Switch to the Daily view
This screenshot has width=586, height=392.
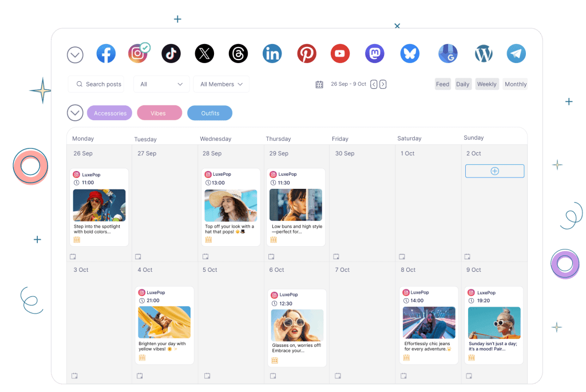(x=462, y=84)
